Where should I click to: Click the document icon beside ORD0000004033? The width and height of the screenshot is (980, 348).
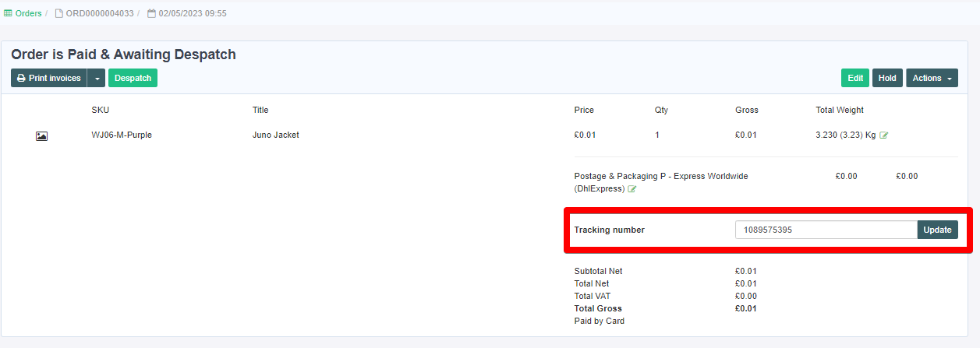tap(58, 13)
